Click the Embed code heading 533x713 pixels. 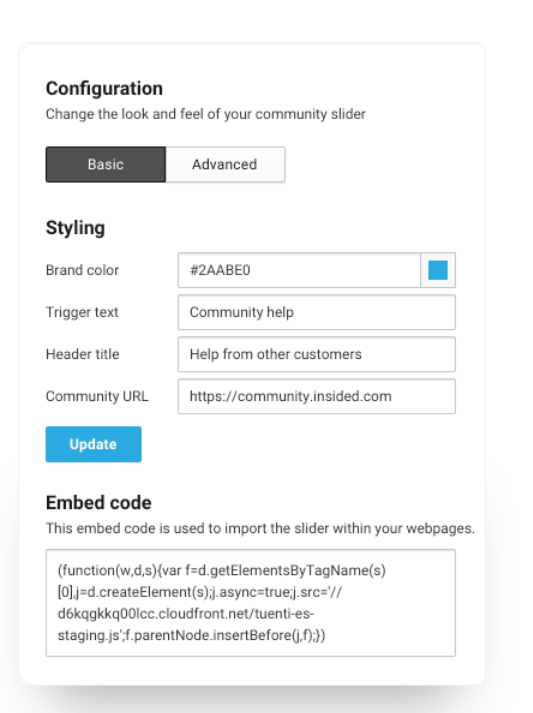tap(99, 502)
